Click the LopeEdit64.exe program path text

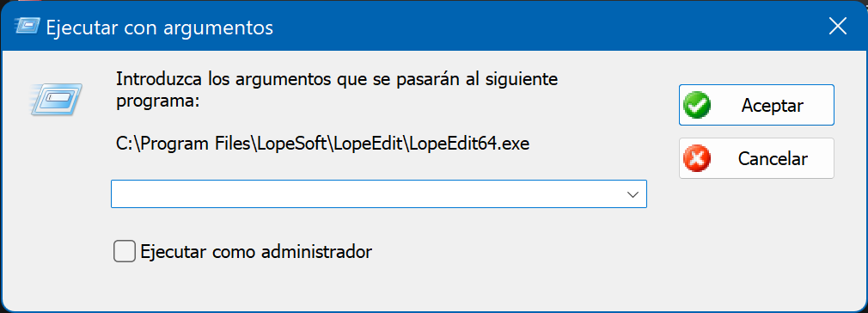click(323, 144)
